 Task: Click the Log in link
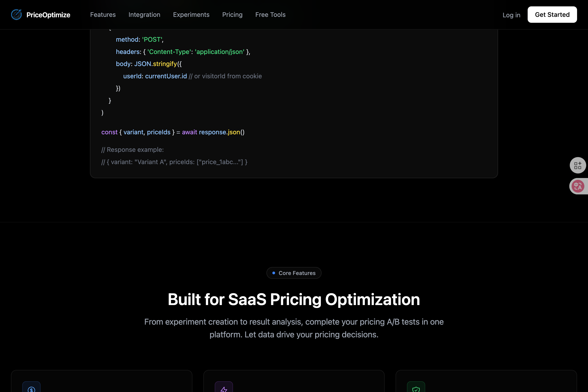[x=511, y=15]
